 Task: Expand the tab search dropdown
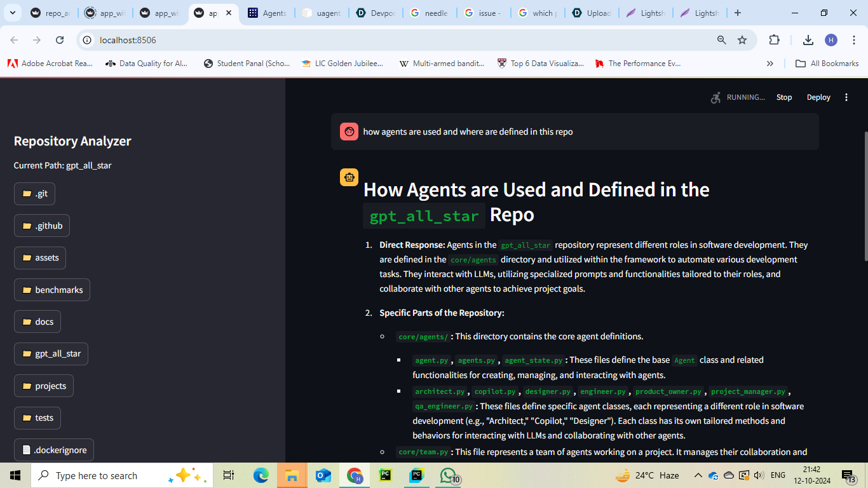pyautogui.click(x=14, y=13)
